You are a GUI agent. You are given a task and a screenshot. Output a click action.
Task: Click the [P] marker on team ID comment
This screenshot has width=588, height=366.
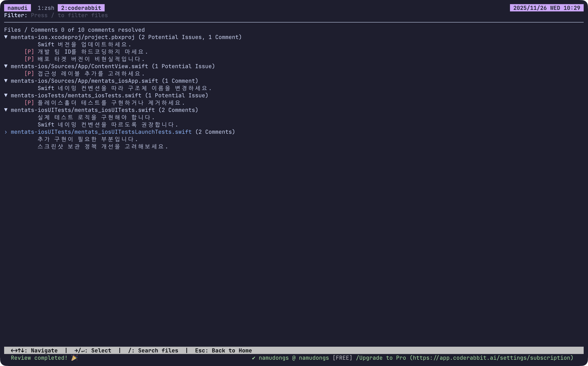click(x=29, y=52)
